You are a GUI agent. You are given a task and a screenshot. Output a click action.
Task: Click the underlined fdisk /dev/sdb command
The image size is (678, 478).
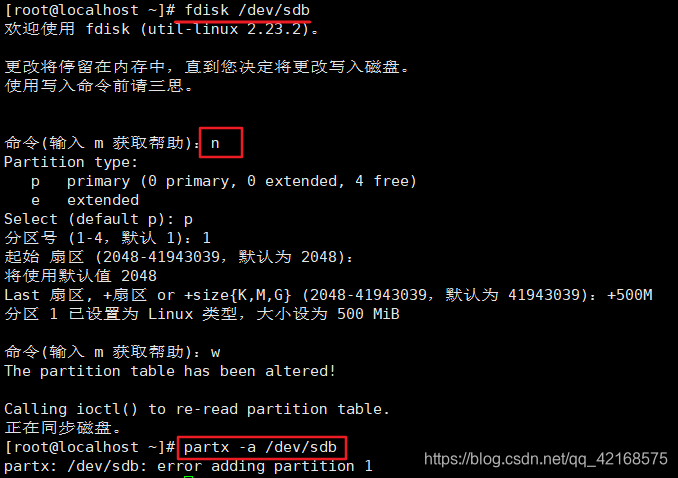coord(247,10)
